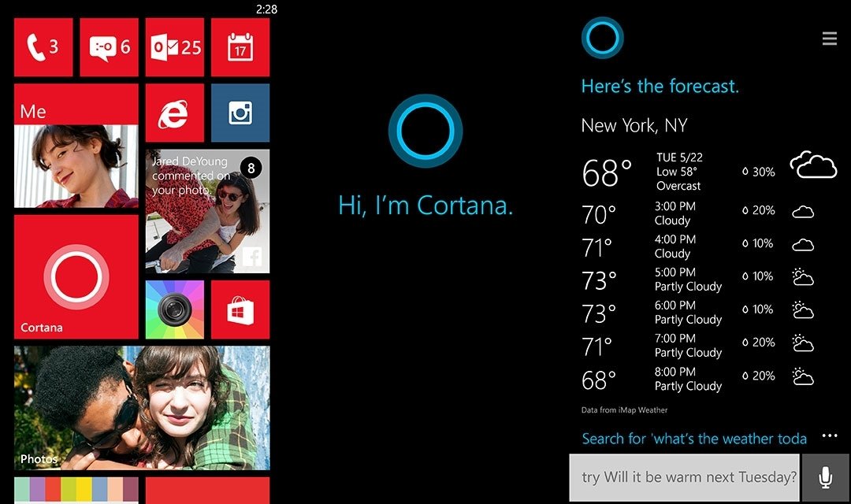Tap the microphone button to speak
Viewport: 851px width, 504px height.
click(x=826, y=477)
